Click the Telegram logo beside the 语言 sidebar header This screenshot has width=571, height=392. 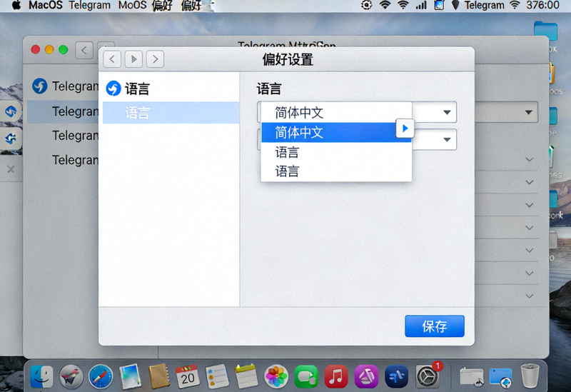tap(113, 88)
